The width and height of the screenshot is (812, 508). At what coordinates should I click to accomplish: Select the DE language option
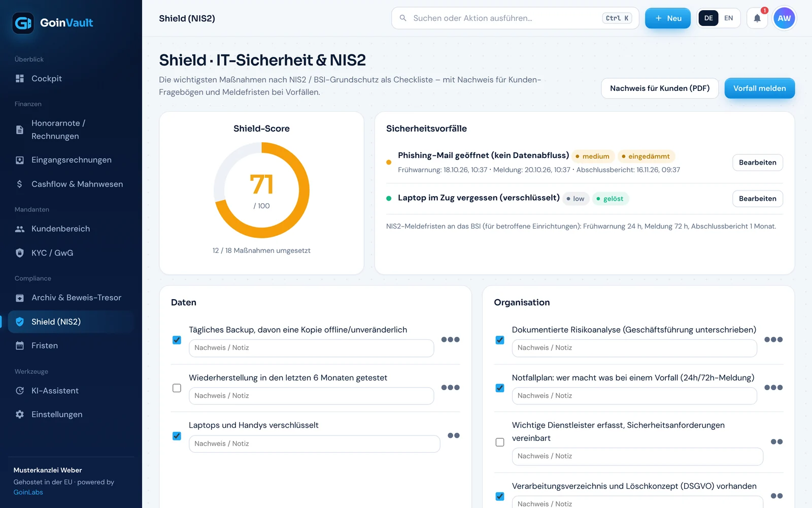click(x=708, y=18)
